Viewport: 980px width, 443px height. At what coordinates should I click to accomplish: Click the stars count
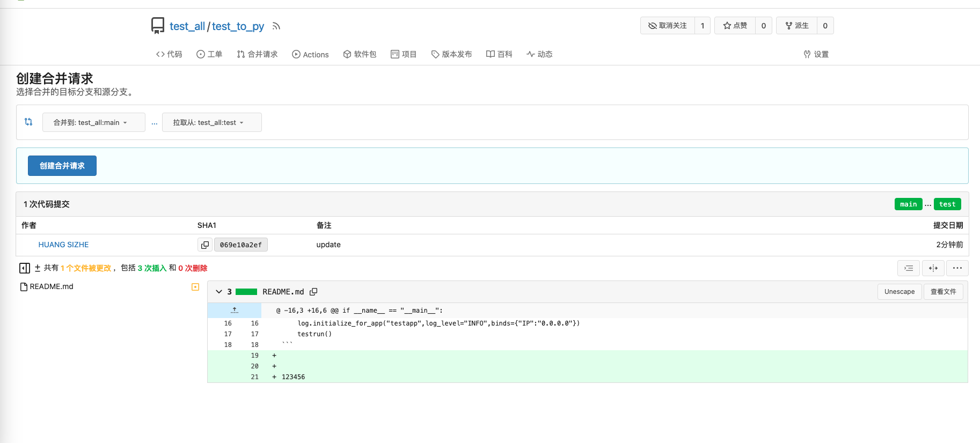coord(764,26)
